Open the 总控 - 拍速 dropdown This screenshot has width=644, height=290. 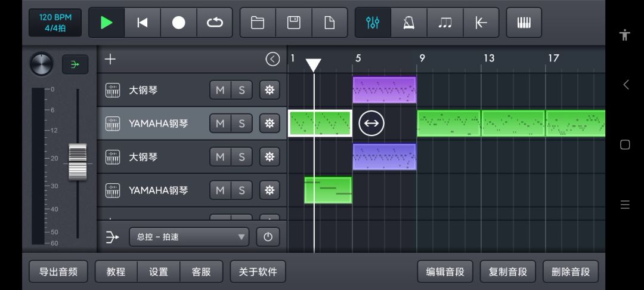[x=188, y=237]
